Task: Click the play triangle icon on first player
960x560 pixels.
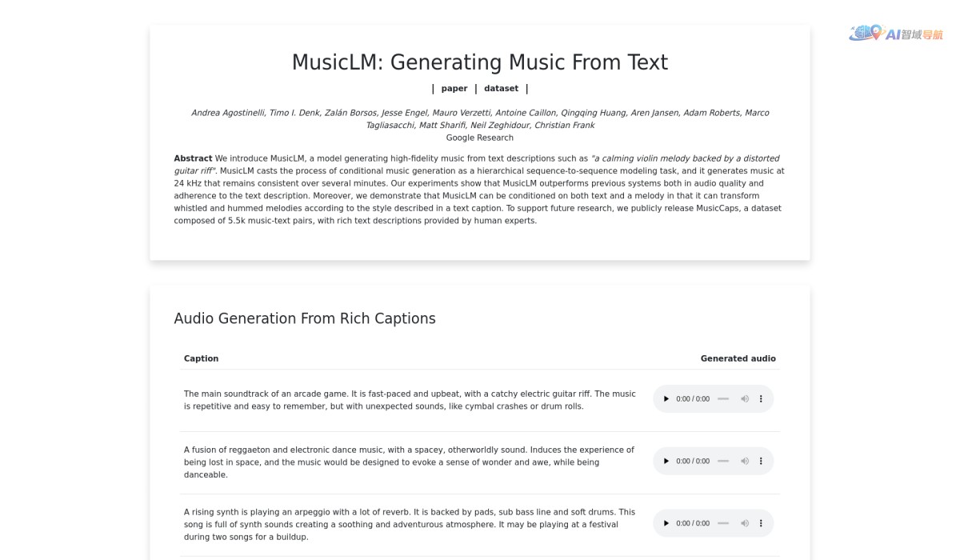Action: click(x=666, y=398)
